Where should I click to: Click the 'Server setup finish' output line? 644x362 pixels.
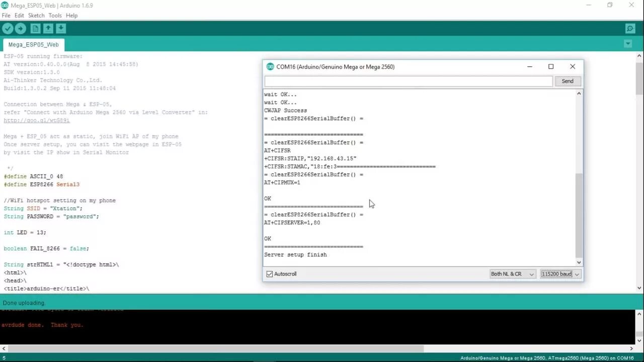[x=295, y=255]
